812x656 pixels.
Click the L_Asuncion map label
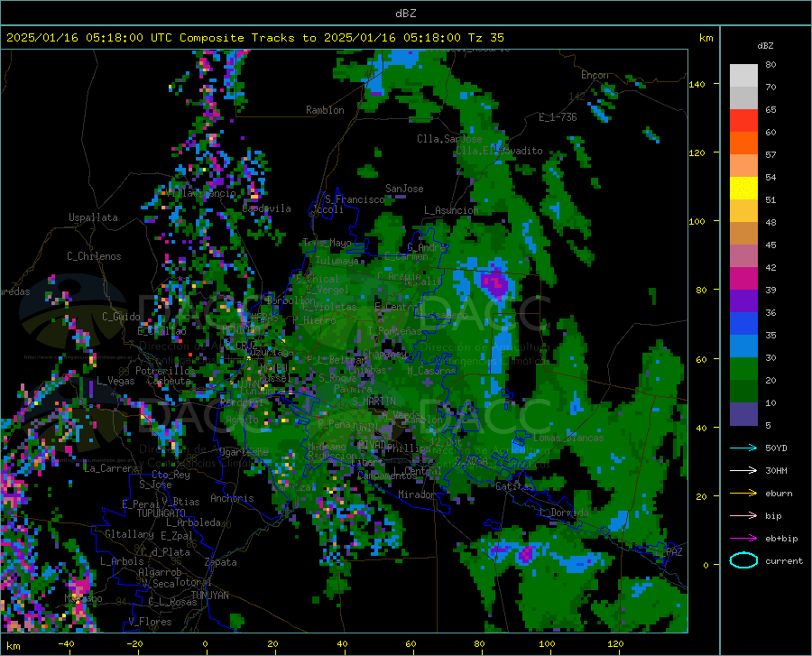[451, 210]
